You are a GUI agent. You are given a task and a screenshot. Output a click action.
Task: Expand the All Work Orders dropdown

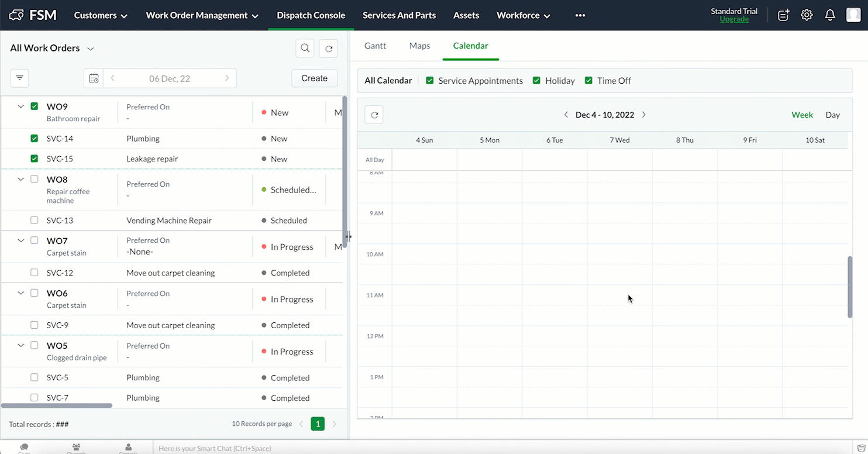click(91, 49)
